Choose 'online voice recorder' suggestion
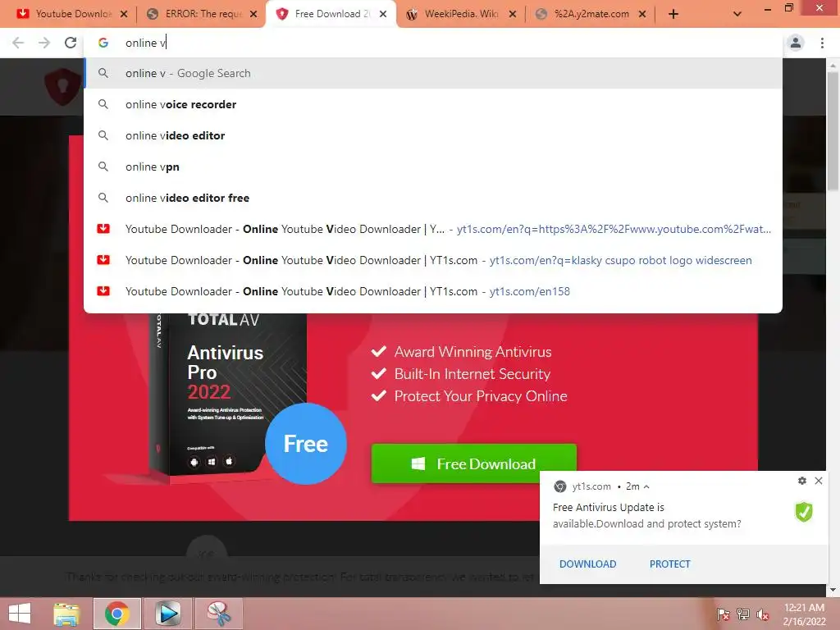Viewport: 840px width, 630px height. 433,104
